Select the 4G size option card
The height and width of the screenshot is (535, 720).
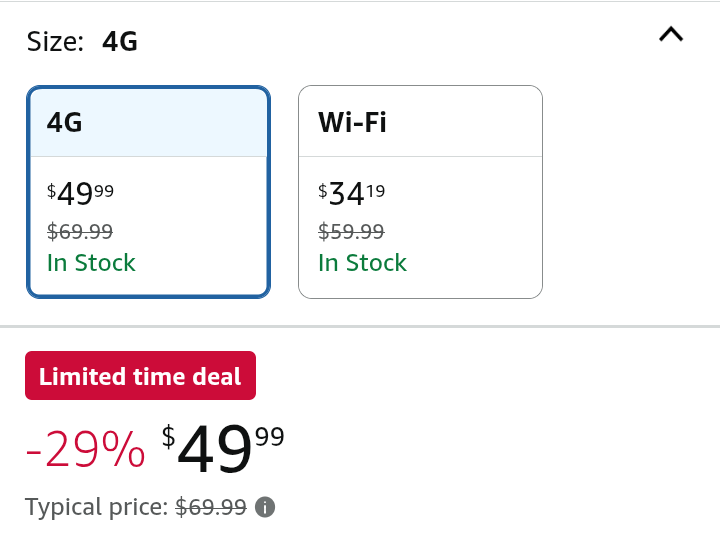(x=148, y=192)
